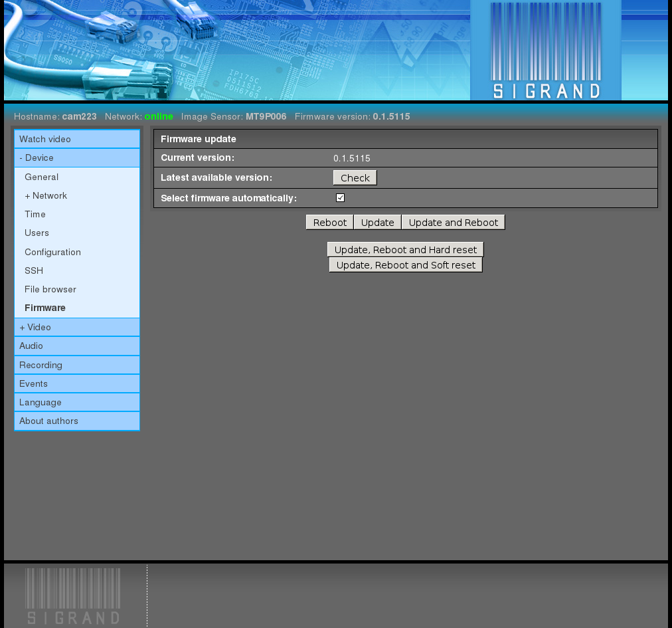The width and height of the screenshot is (672, 628).
Task: Toggle Select firmware automatically checkbox
Action: (x=340, y=198)
